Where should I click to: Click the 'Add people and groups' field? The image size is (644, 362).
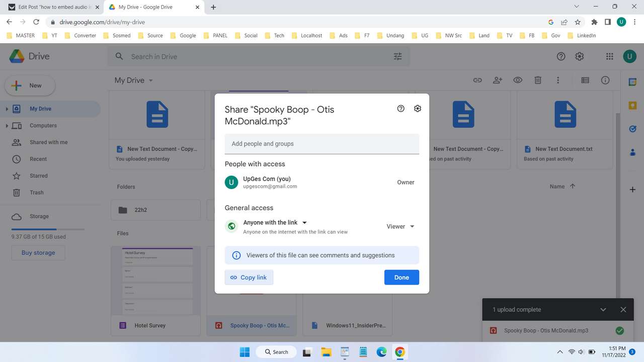tap(321, 144)
